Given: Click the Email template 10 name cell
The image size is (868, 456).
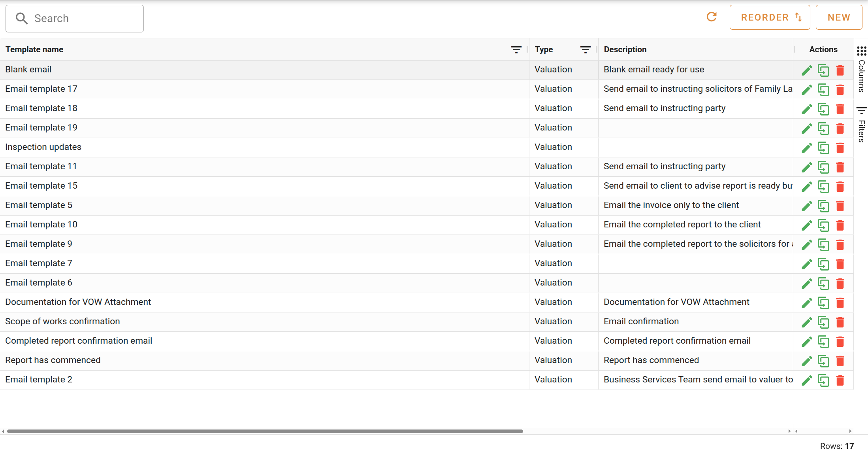Looking at the screenshot, I should (264, 225).
